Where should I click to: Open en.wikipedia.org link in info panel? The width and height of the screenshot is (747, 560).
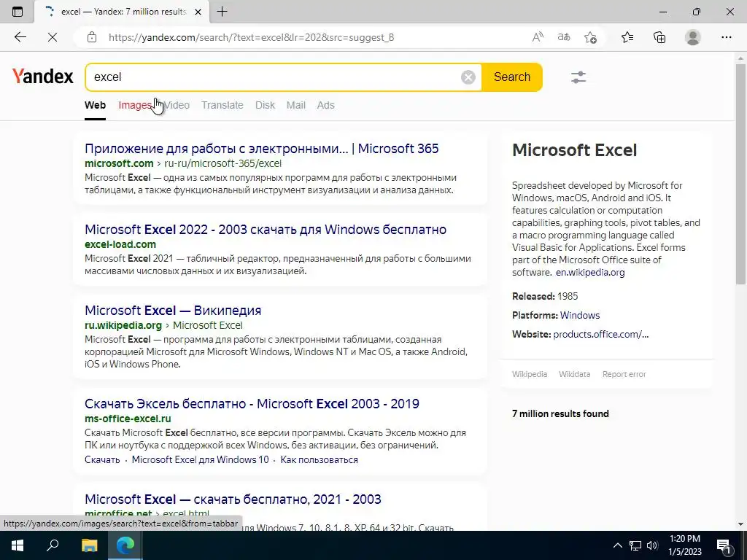click(590, 273)
